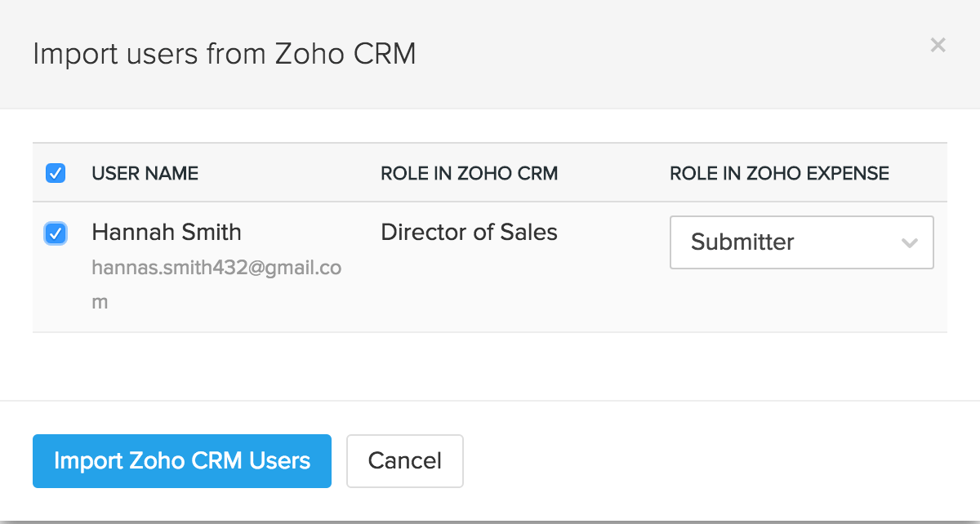Click the Submitter text in the dropdown
This screenshot has width=980, height=524.
(x=742, y=242)
